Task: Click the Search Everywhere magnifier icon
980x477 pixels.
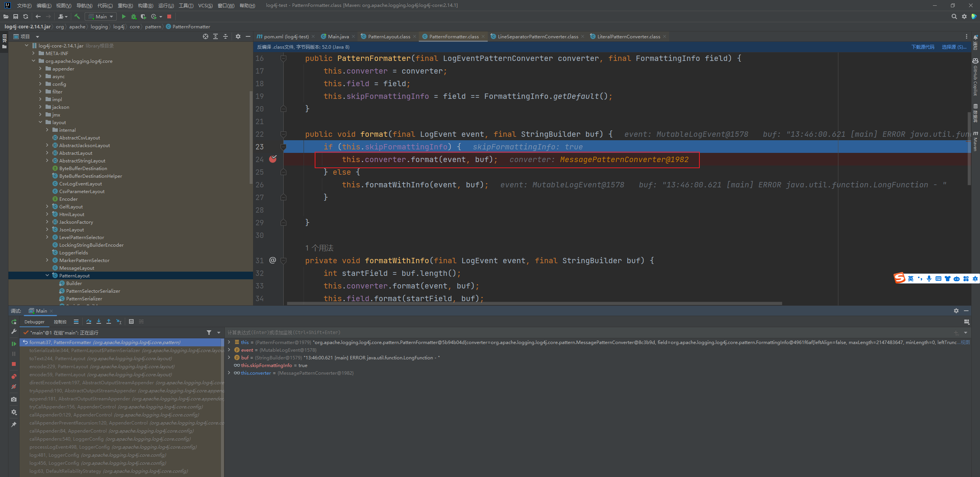Action: [x=954, y=16]
